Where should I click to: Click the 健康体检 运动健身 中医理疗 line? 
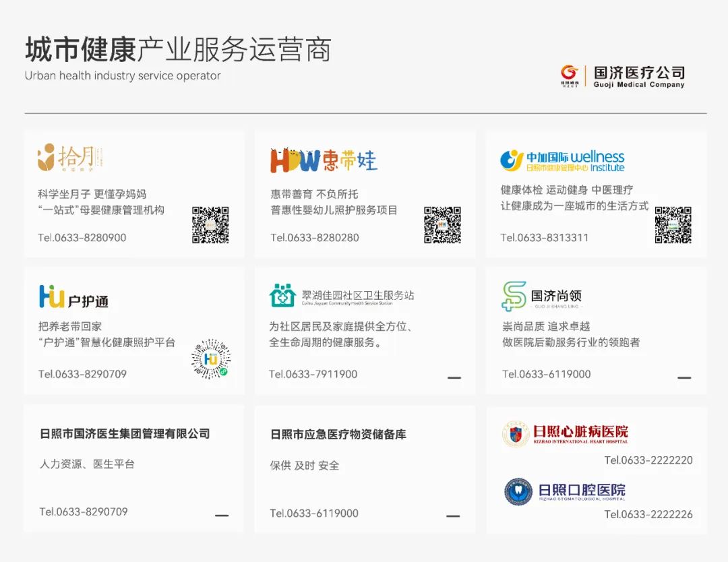566,190
